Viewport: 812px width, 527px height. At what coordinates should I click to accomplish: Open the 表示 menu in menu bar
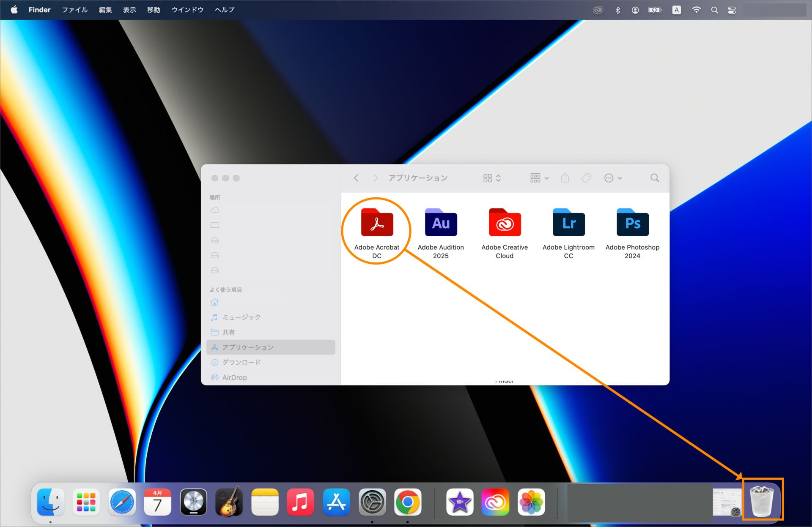click(129, 10)
